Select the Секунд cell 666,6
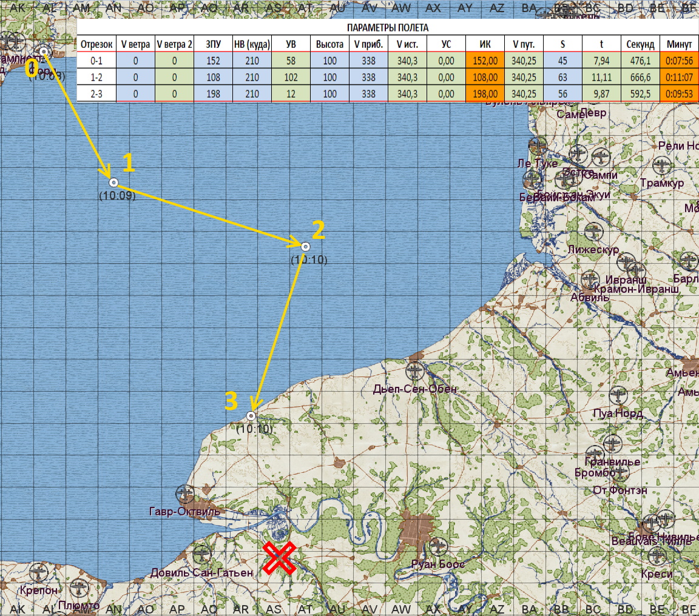The height and width of the screenshot is (616, 699). [640, 77]
